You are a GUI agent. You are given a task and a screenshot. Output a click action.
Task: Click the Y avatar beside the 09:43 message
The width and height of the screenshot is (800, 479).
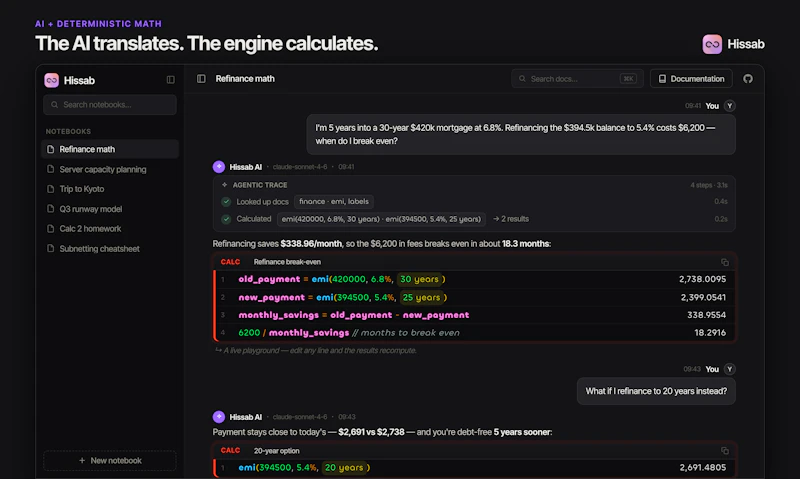point(730,369)
